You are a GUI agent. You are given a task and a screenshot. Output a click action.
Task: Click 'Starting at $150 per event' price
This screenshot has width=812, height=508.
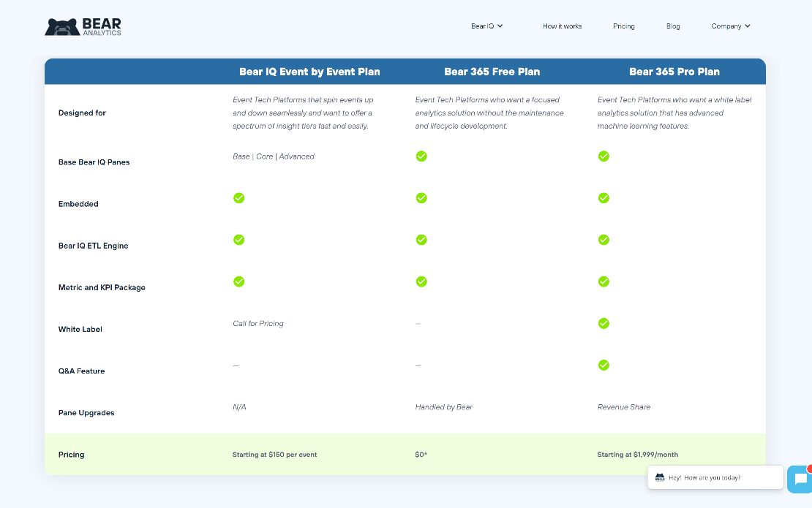click(x=274, y=455)
